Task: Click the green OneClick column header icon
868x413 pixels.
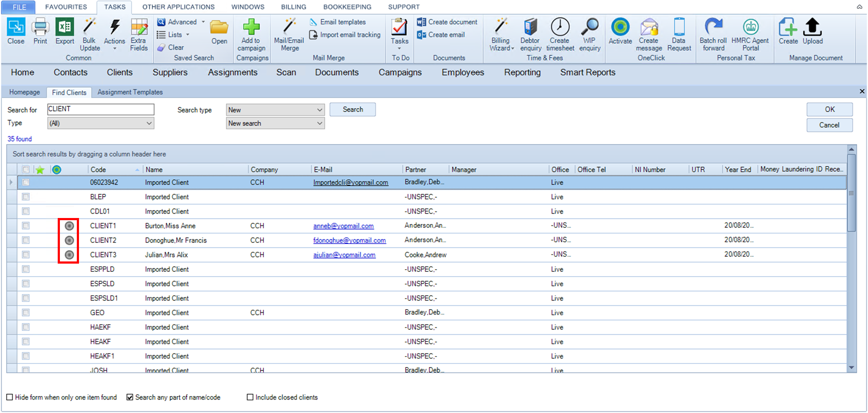Action: (x=56, y=169)
